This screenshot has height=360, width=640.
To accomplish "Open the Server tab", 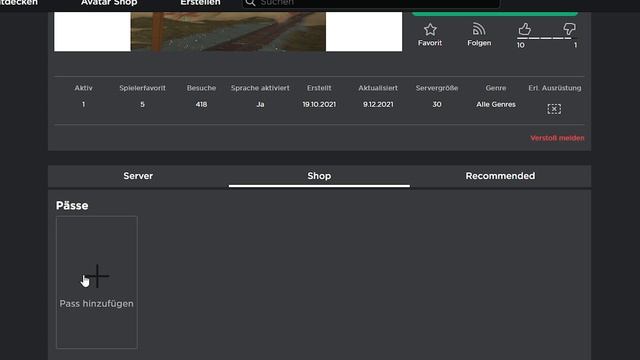I will [x=138, y=176].
